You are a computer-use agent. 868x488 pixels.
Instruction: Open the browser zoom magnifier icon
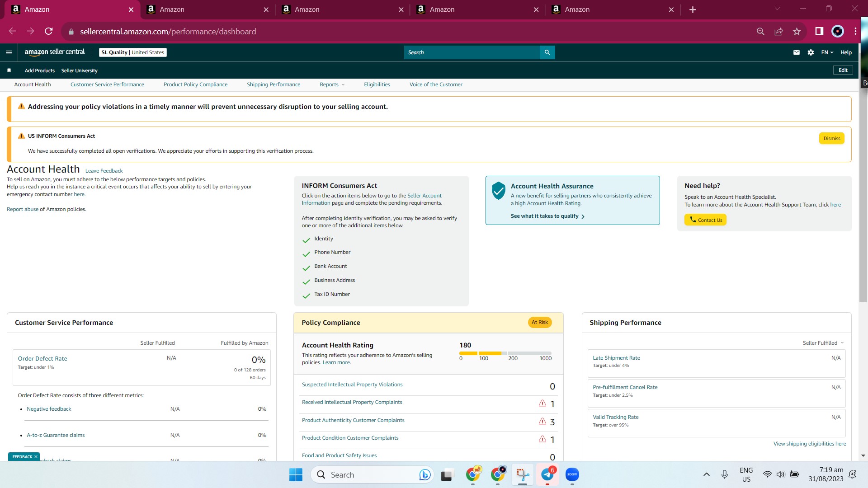(760, 31)
